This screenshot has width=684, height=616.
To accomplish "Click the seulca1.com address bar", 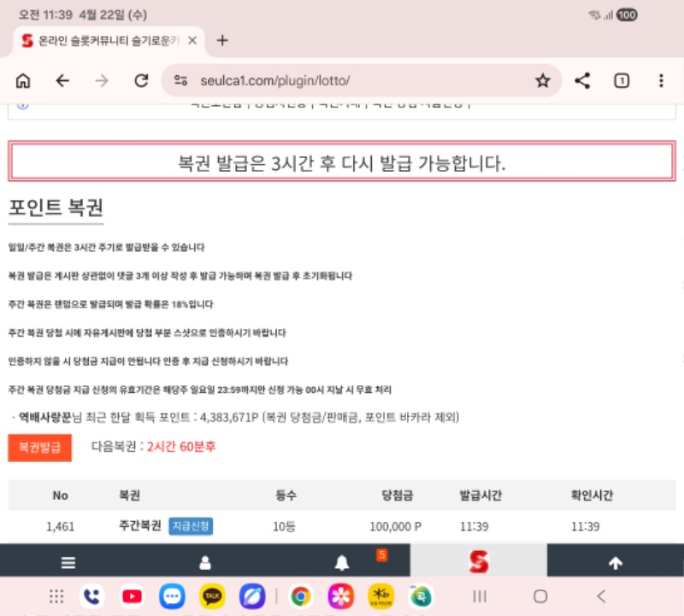I will tap(342, 80).
